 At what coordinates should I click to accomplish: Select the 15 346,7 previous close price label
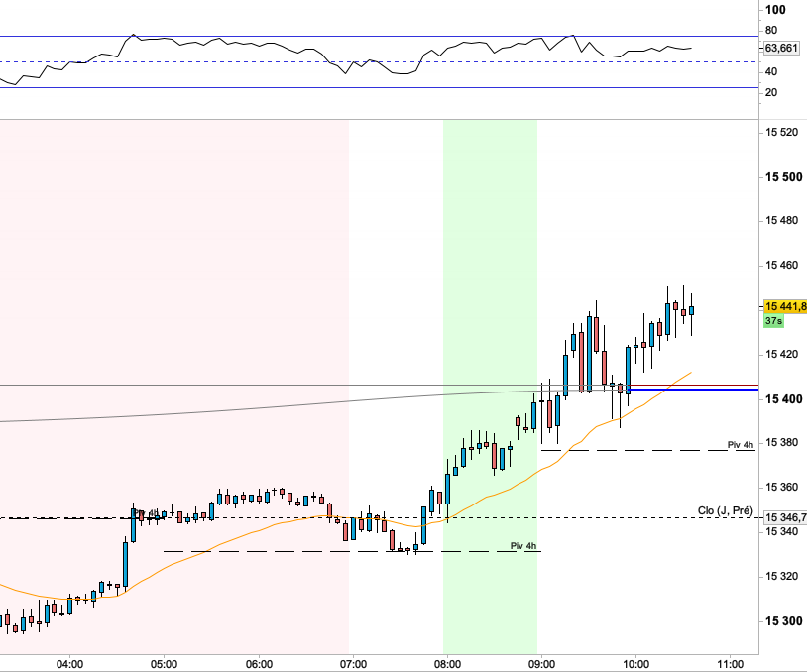tap(785, 517)
